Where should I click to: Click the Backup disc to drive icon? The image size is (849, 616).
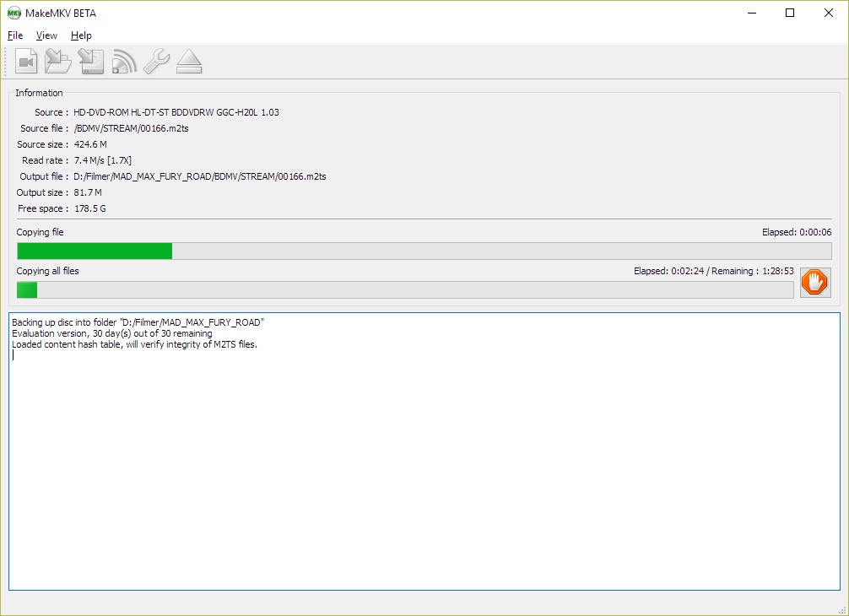91,61
